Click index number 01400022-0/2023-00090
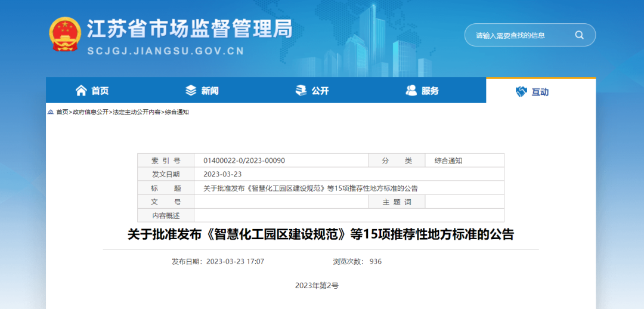The image size is (644, 309). 244,160
